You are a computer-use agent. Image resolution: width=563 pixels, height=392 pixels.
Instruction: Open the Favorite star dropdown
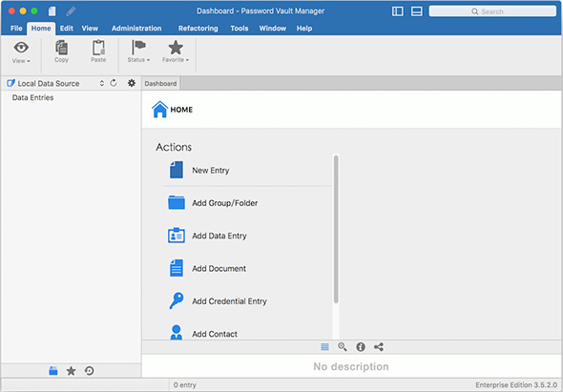[x=176, y=52]
